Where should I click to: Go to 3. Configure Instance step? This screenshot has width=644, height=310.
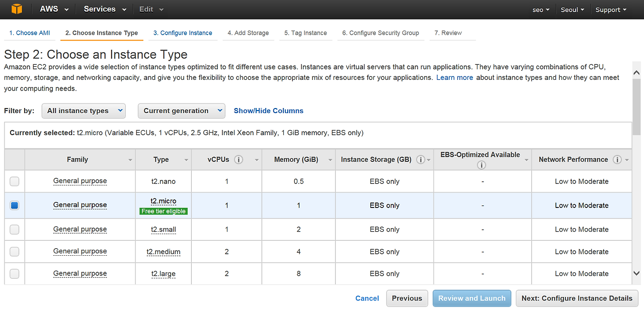click(183, 33)
